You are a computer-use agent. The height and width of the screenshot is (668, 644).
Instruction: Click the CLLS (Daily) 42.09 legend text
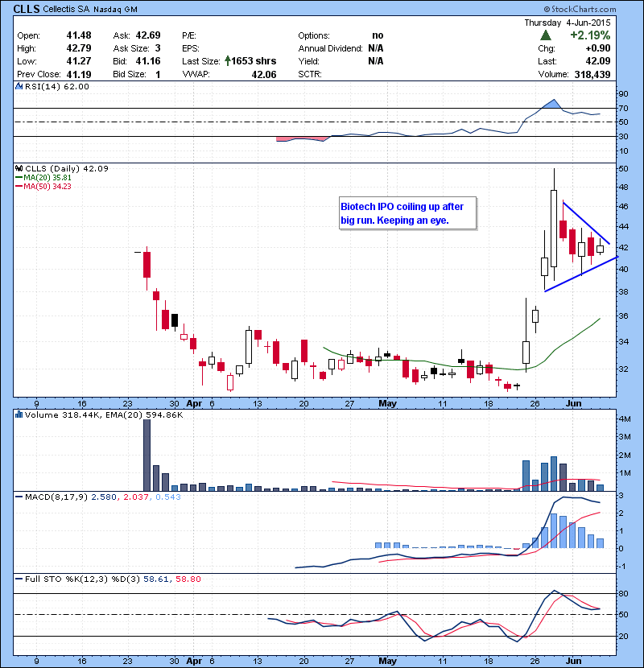coord(67,168)
